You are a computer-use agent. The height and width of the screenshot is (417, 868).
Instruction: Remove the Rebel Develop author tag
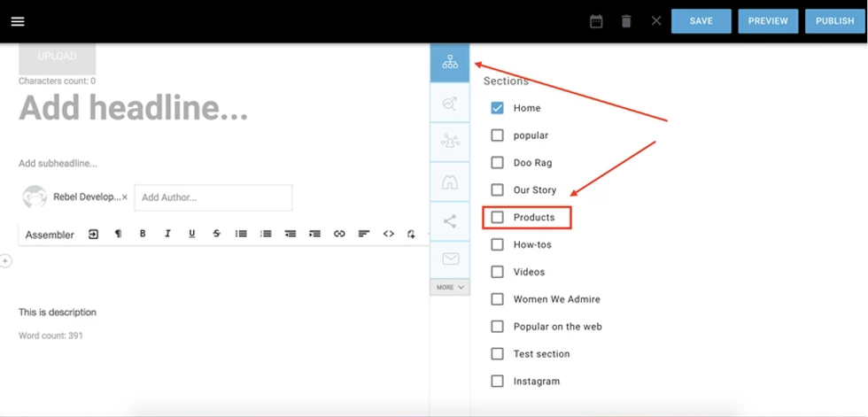click(x=125, y=197)
